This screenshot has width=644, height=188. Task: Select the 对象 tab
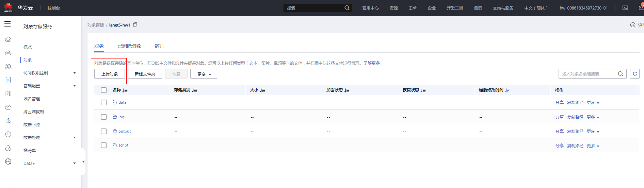(99, 46)
